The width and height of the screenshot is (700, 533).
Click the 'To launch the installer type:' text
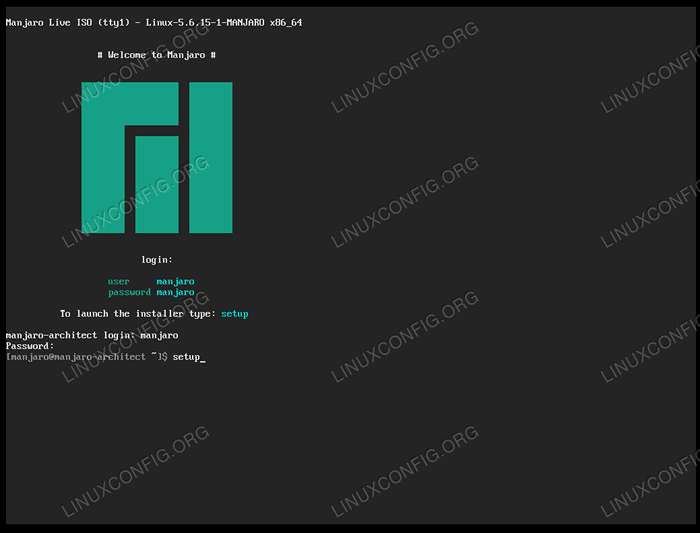click(138, 314)
